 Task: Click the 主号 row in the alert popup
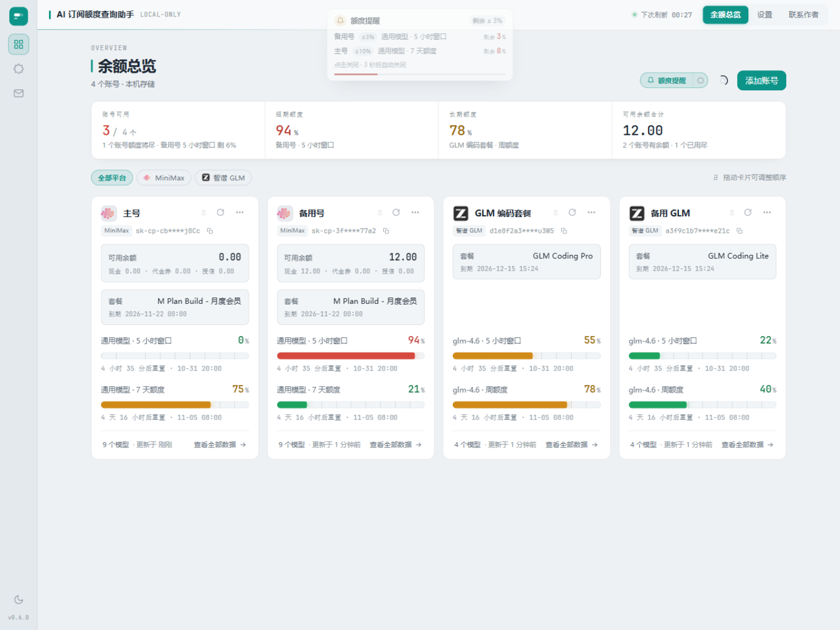(420, 51)
